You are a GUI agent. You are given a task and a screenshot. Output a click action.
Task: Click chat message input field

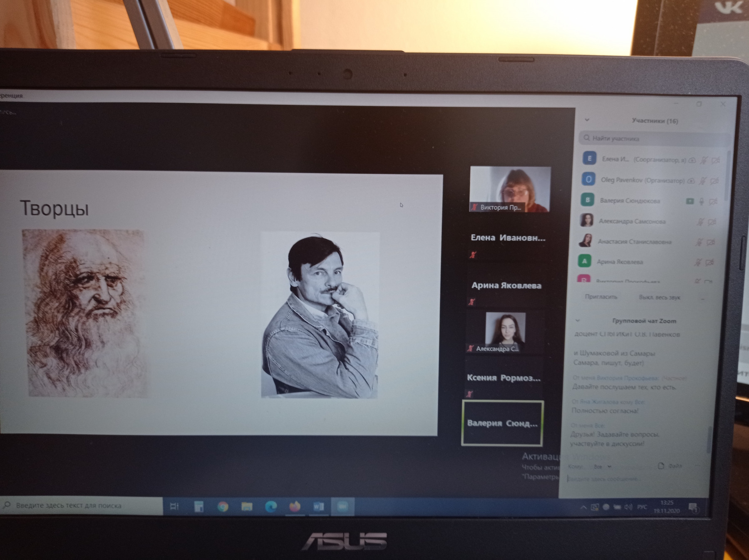point(632,479)
